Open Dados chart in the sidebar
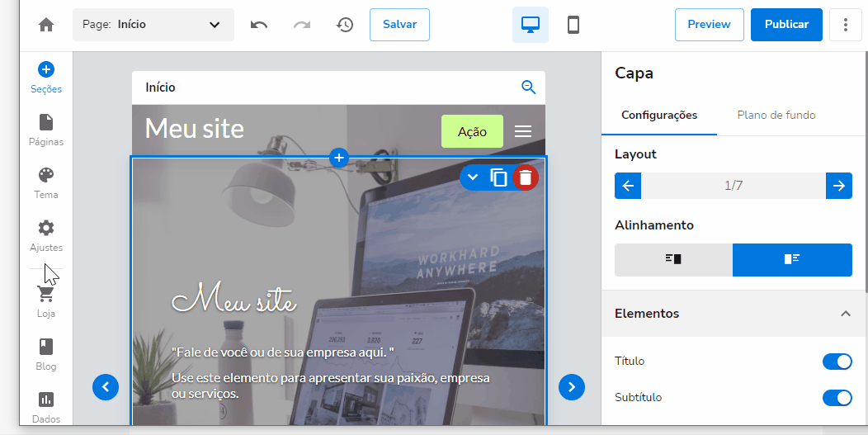The width and height of the screenshot is (868, 435). (46, 407)
